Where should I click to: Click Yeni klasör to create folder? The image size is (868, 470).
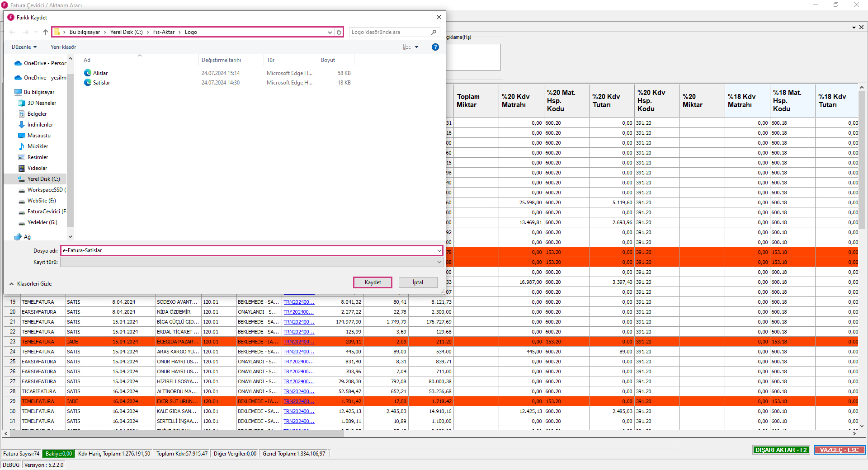coord(63,47)
